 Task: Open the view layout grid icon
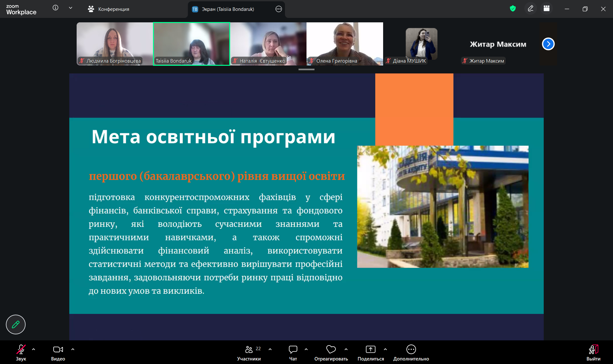click(547, 9)
